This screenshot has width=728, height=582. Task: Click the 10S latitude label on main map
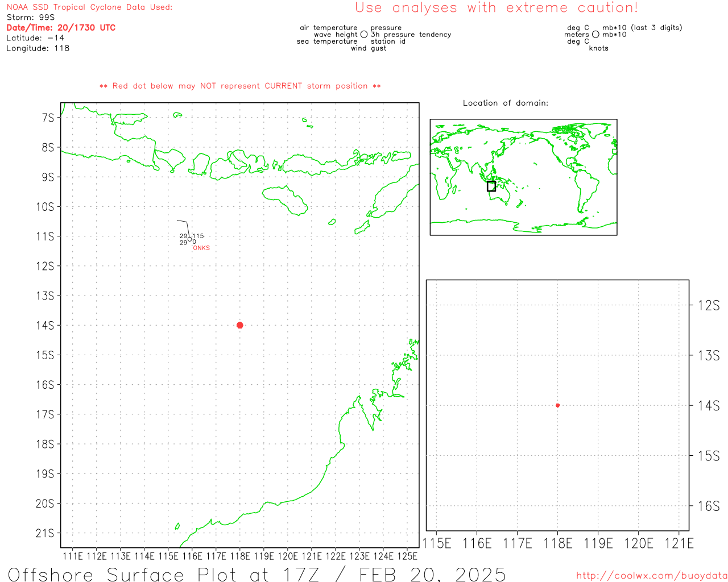[x=45, y=207]
